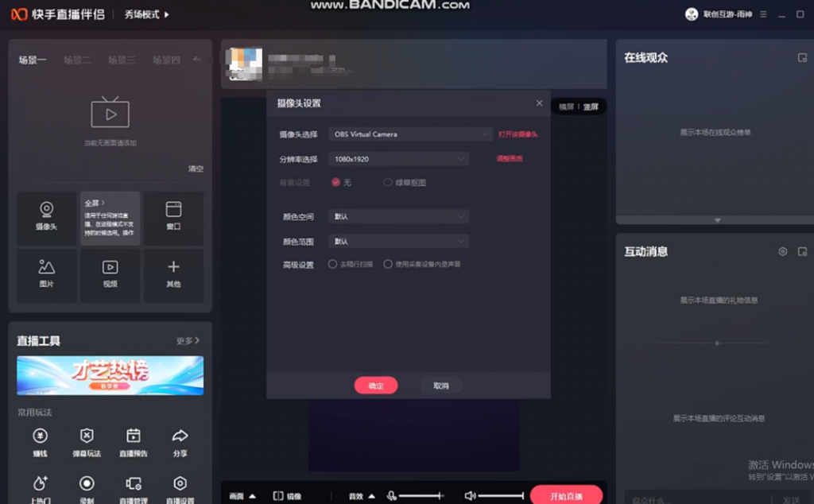Click the 直播预告 calendar icon
This screenshot has width=814, height=504.
pos(134,436)
